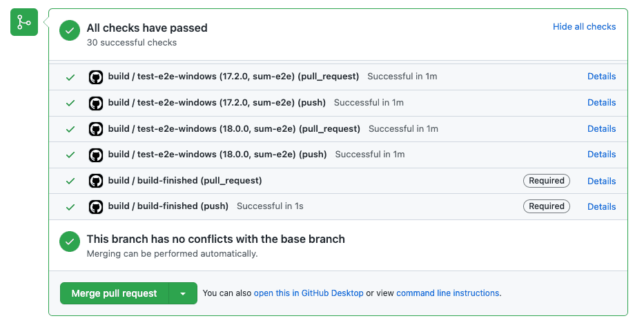Screen dimensions: 644x325
Task: View command line instructions link
Action: click(x=448, y=293)
